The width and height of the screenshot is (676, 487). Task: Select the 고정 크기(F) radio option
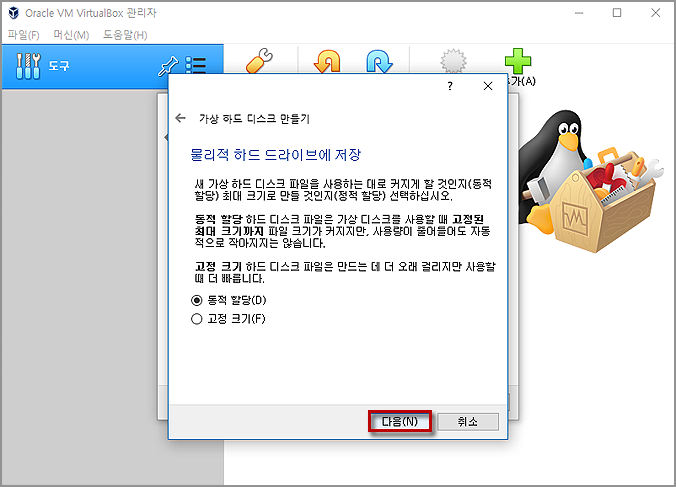[228, 319]
